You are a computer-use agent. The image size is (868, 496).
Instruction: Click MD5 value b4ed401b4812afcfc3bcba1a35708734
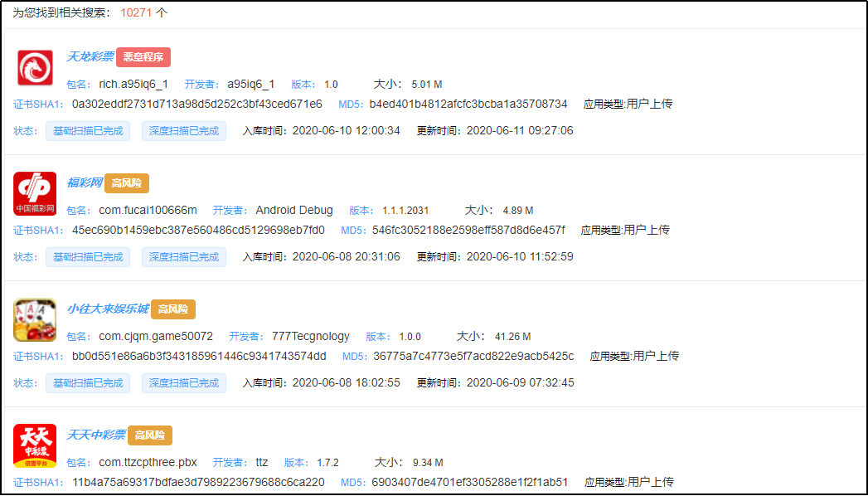pyautogui.click(x=468, y=104)
